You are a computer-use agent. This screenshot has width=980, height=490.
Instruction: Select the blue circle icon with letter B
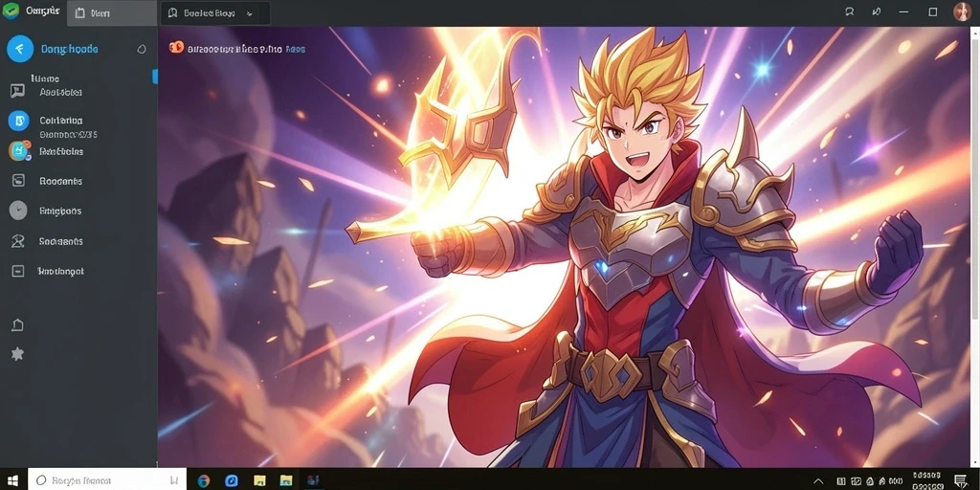[x=18, y=120]
